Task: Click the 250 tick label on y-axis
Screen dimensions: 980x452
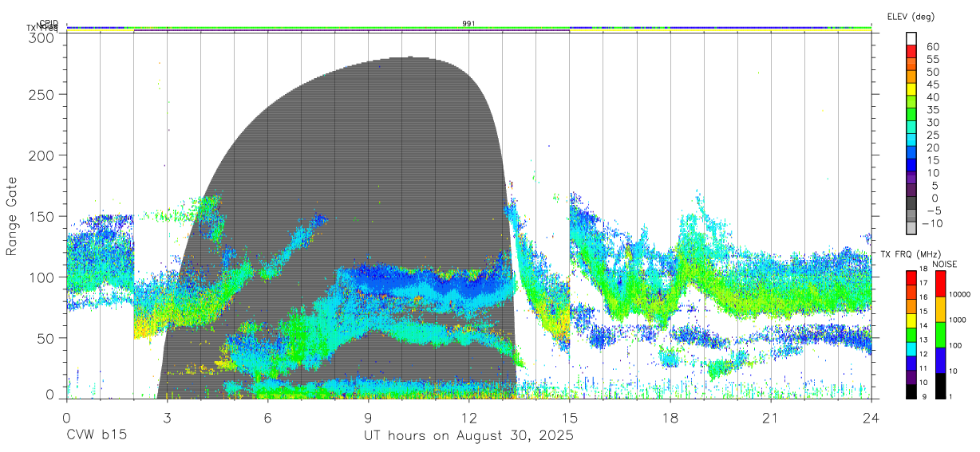Action: [x=40, y=94]
